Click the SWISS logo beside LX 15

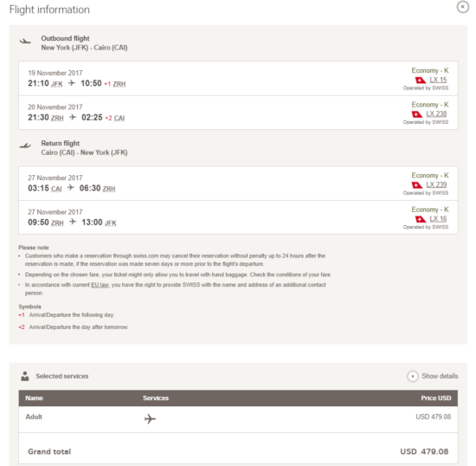[421, 81]
